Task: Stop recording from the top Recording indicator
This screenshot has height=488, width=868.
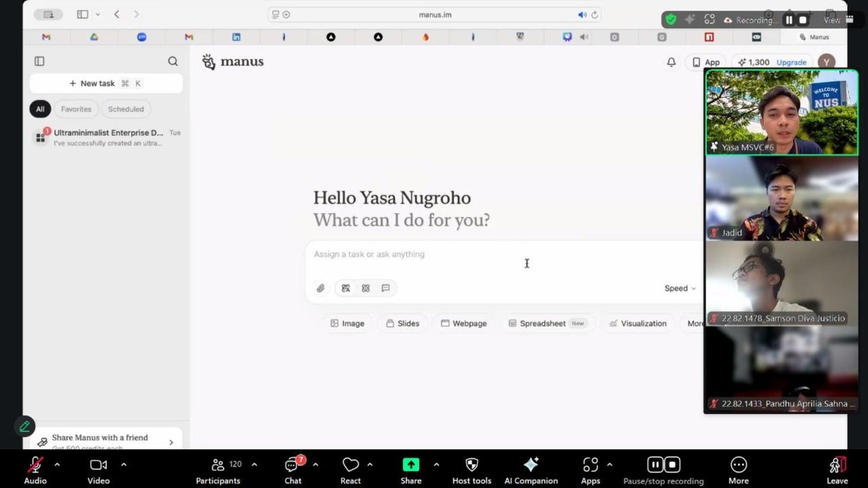Action: pos(803,20)
